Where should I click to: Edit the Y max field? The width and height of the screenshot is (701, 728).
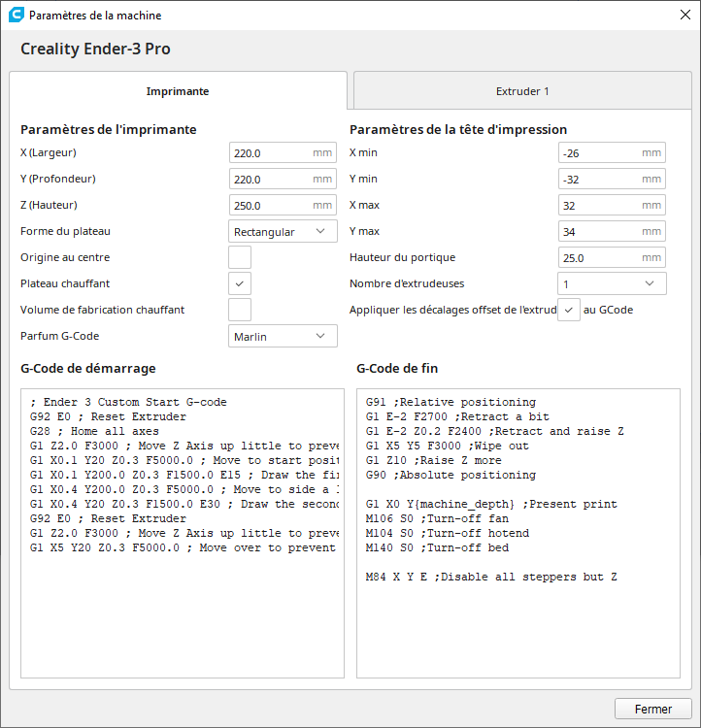pyautogui.click(x=612, y=231)
